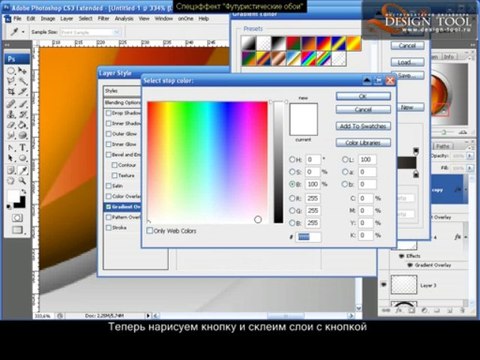The height and width of the screenshot is (360, 480).
Task: Click the hex color input field
Action: [309, 237]
